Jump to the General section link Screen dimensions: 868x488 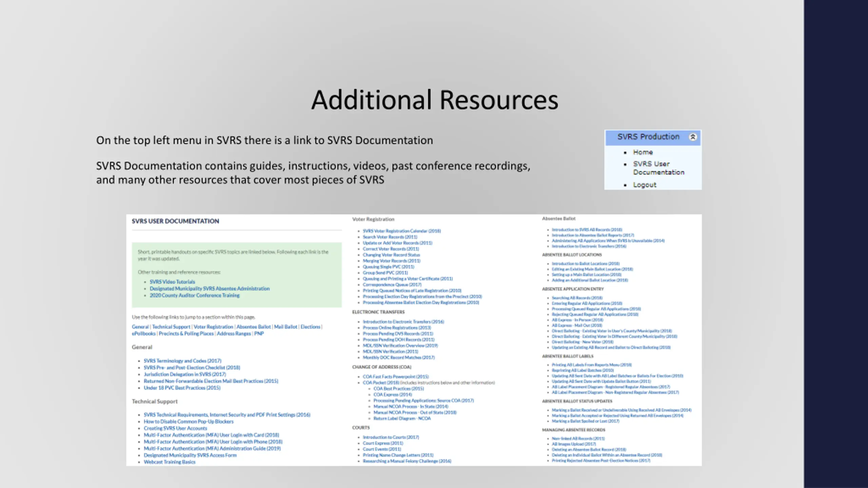[x=140, y=327]
